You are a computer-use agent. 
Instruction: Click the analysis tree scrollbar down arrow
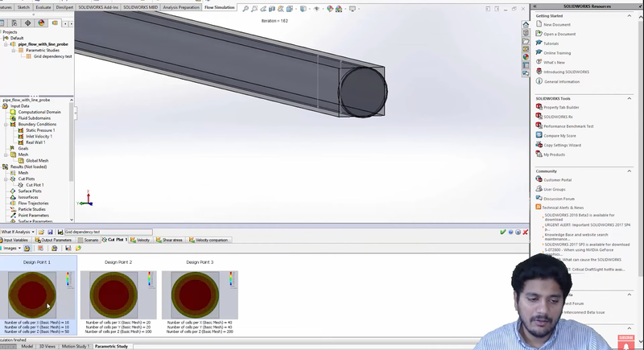(x=72, y=220)
